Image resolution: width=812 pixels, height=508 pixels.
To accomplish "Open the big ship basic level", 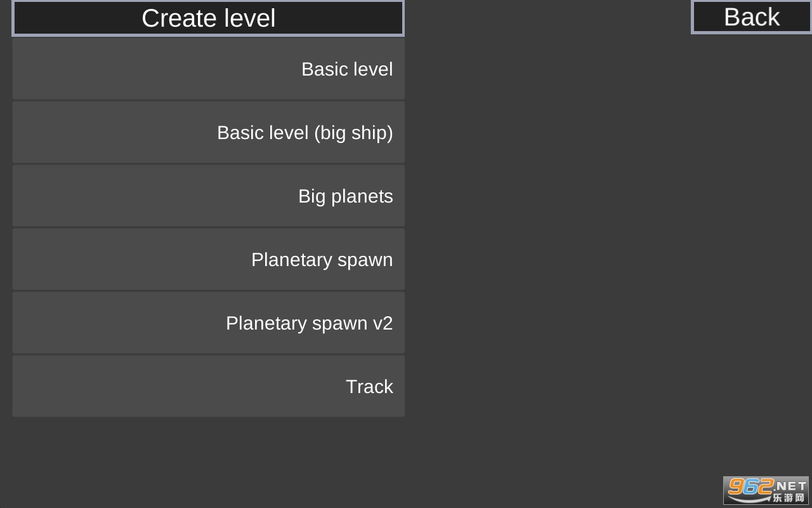I will tap(208, 132).
